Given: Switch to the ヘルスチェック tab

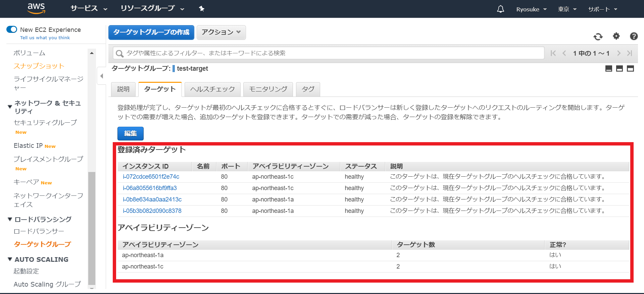Looking at the screenshot, I should tap(212, 89).
